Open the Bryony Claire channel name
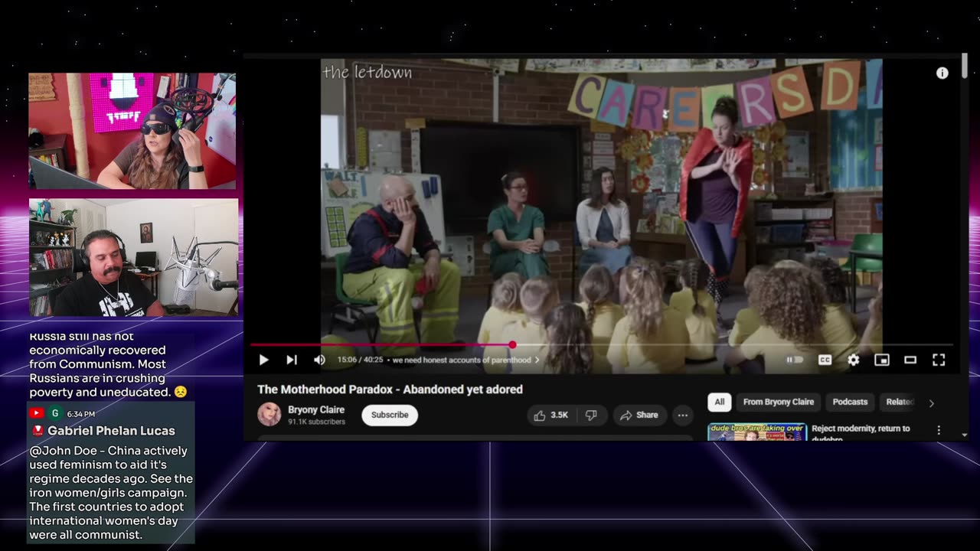 pos(316,409)
